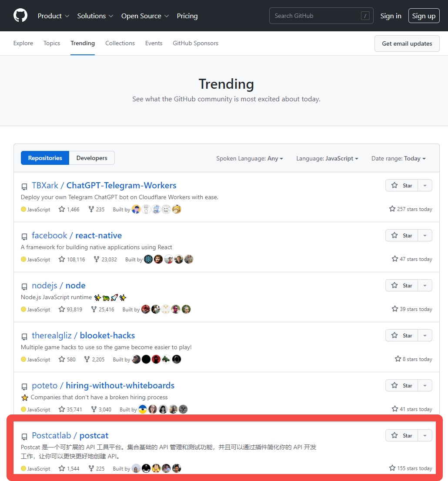This screenshot has width=448, height=481.
Task: Star the hiring-without-whiteboards repository
Action: 401,386
